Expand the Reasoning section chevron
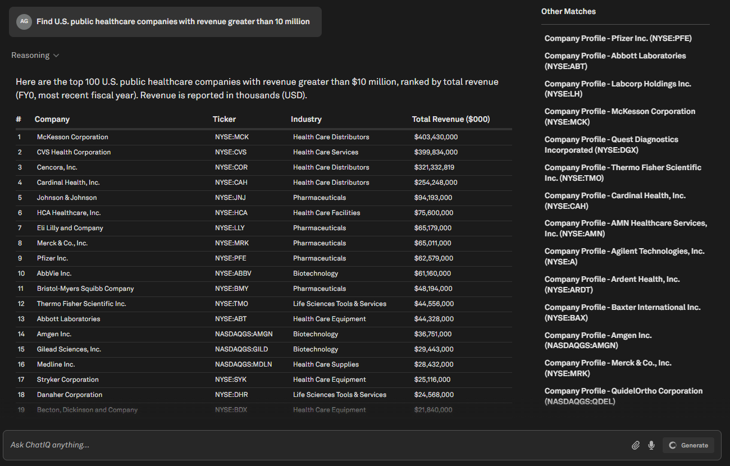Image resolution: width=730 pixels, height=466 pixels. (56, 55)
